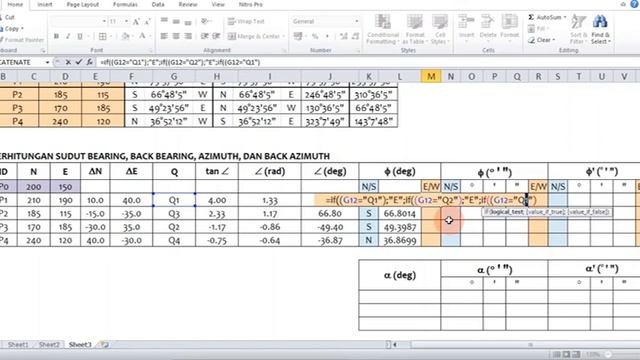The image size is (640, 360).
Task: Click AutoSum sigma icon
Action: coord(531,17)
